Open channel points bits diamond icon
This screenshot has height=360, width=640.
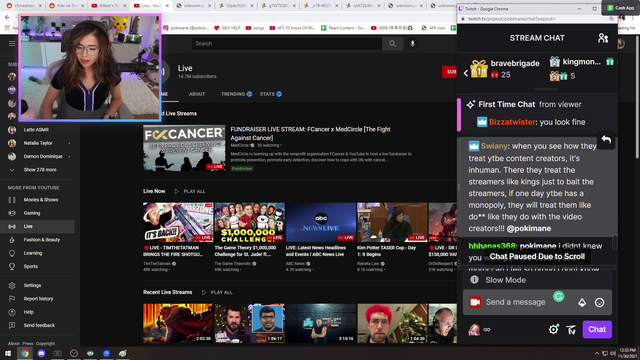click(582, 302)
